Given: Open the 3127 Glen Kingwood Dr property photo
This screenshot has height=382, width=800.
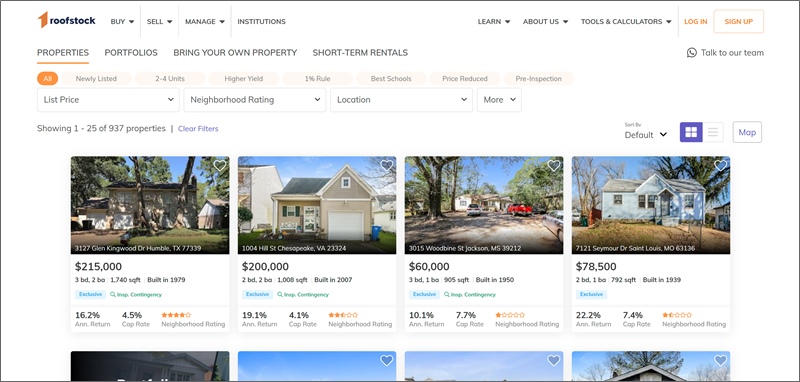Looking at the screenshot, I should pyautogui.click(x=150, y=205).
